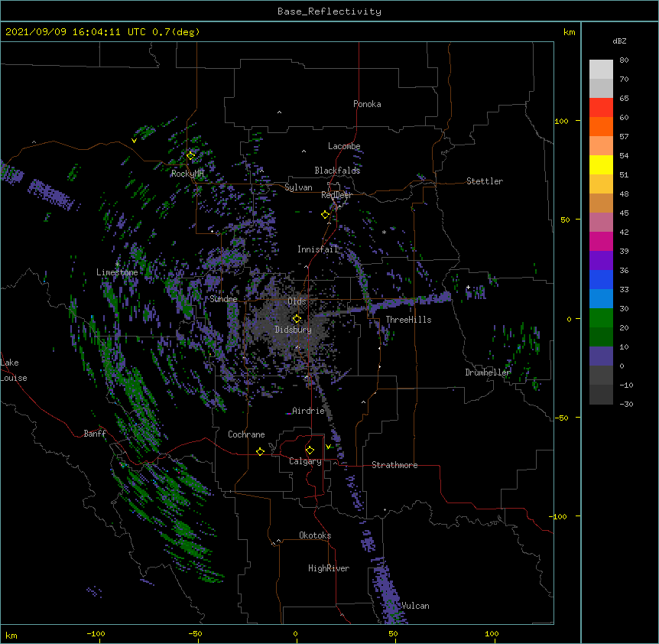Click the Olds label
Viewport: 659px width, 644px height.
[x=297, y=301]
